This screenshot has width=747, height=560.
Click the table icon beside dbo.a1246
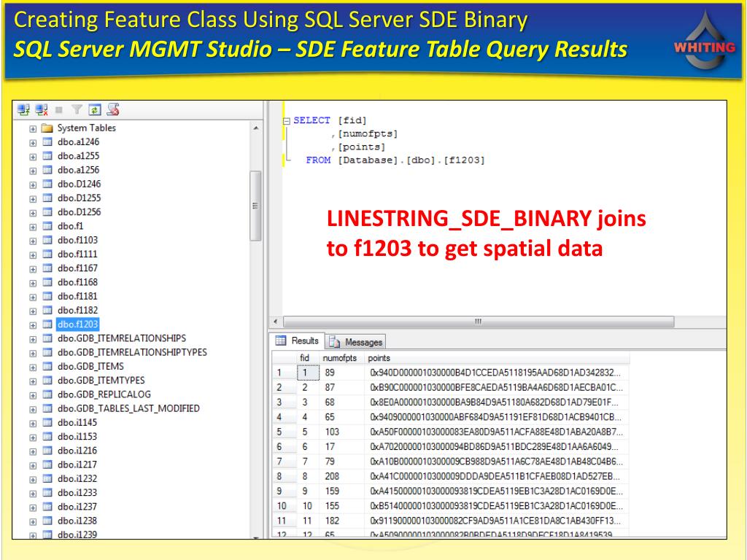47,142
